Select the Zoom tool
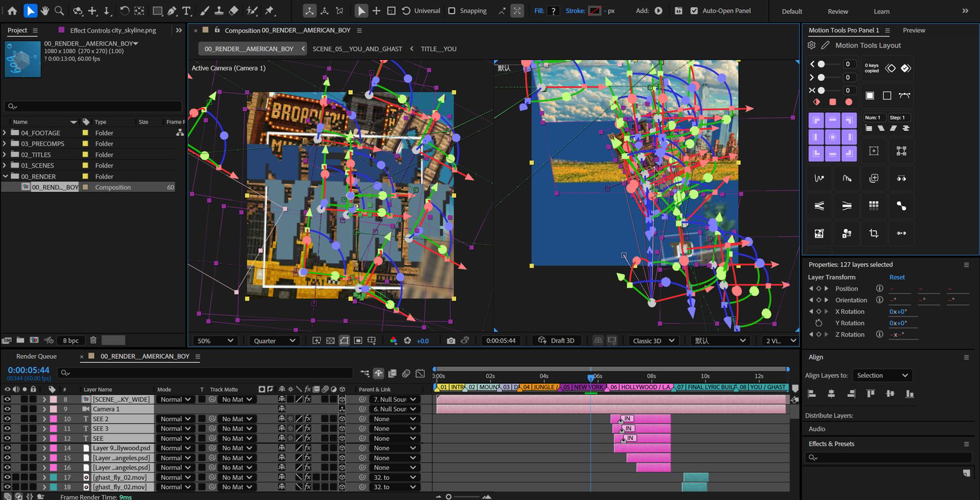 coord(59,10)
